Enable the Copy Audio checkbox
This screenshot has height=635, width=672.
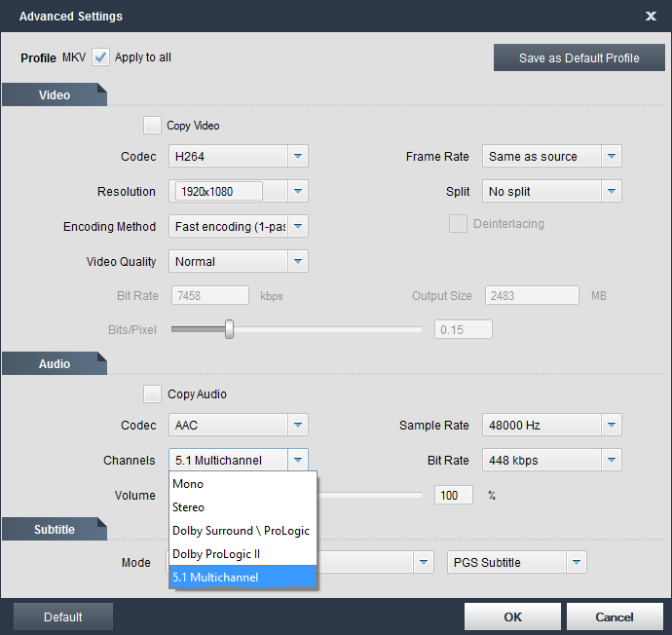point(152,394)
